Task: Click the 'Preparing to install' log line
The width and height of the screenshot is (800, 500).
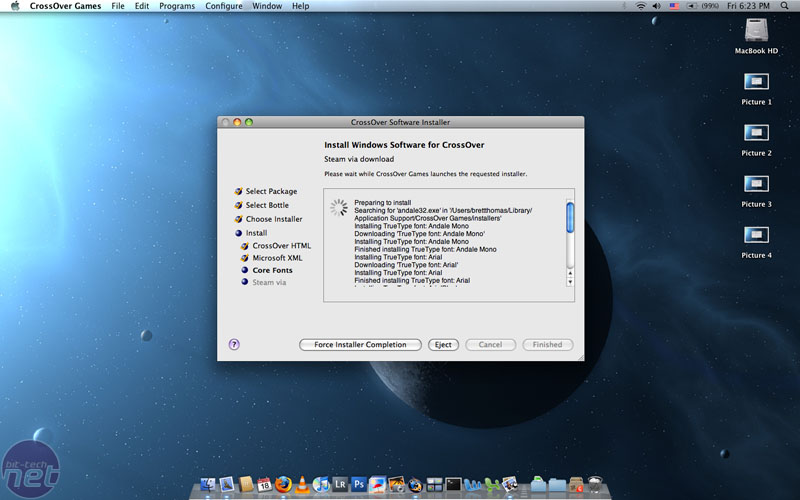Action: [383, 203]
